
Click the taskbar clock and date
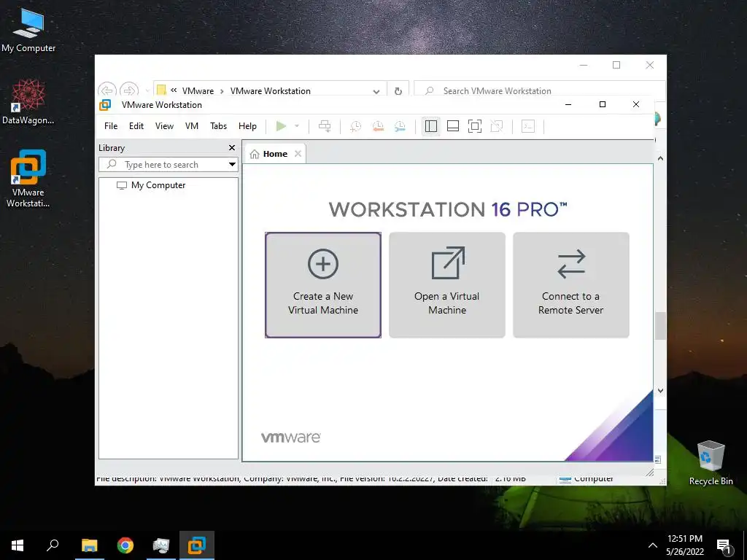tap(685, 545)
